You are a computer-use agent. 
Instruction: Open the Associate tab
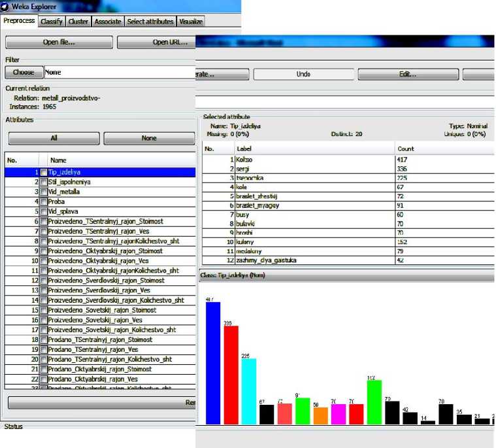click(x=108, y=22)
